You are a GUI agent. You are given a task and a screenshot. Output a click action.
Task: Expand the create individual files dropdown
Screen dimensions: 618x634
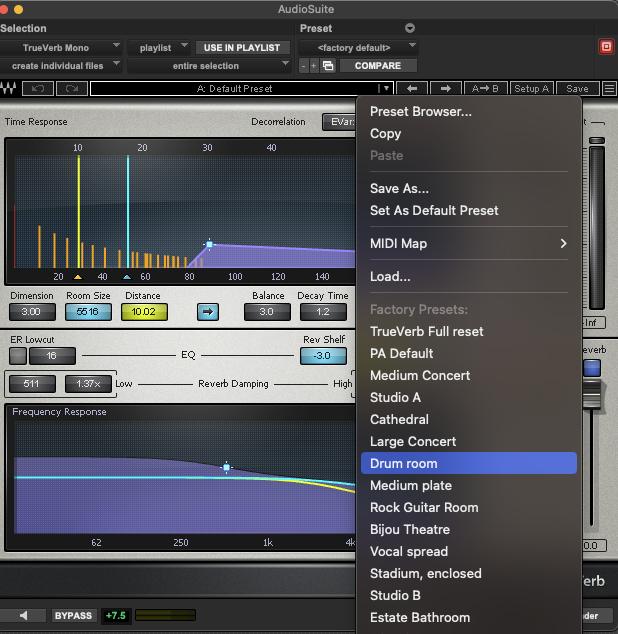[x=61, y=66]
